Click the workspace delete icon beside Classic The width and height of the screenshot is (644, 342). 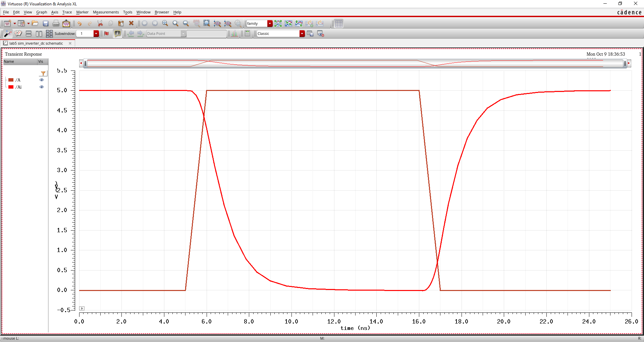pyautogui.click(x=320, y=34)
